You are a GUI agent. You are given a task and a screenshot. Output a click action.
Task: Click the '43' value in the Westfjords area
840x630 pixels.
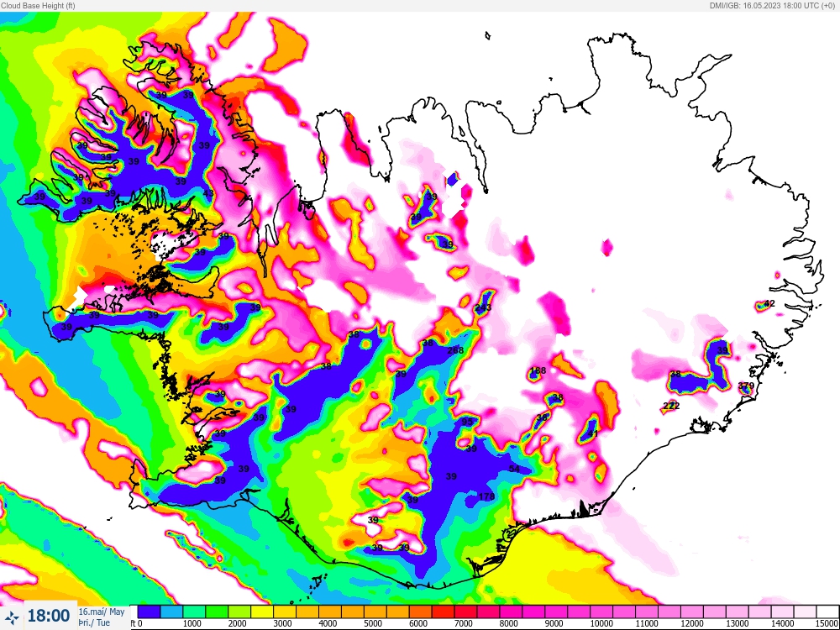click(209, 193)
